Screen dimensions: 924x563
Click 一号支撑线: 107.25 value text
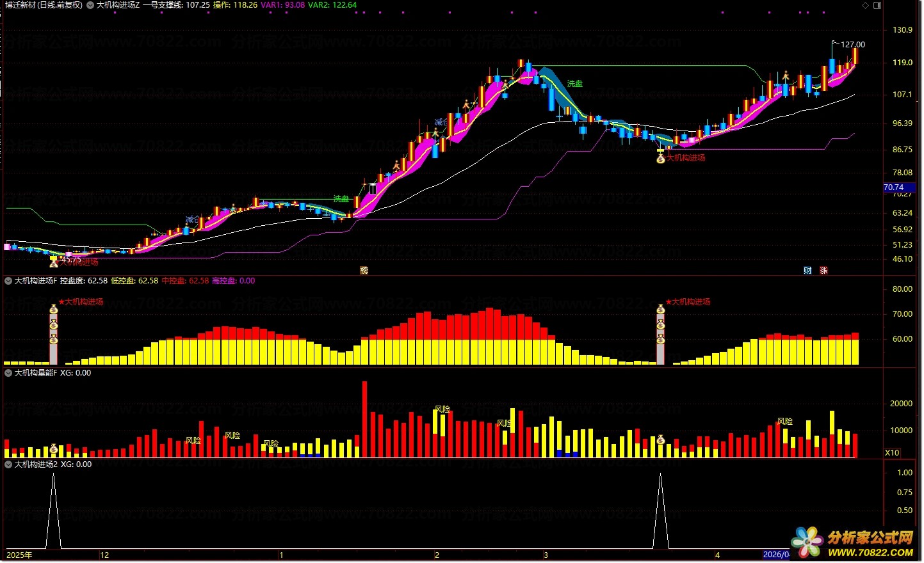[175, 5]
